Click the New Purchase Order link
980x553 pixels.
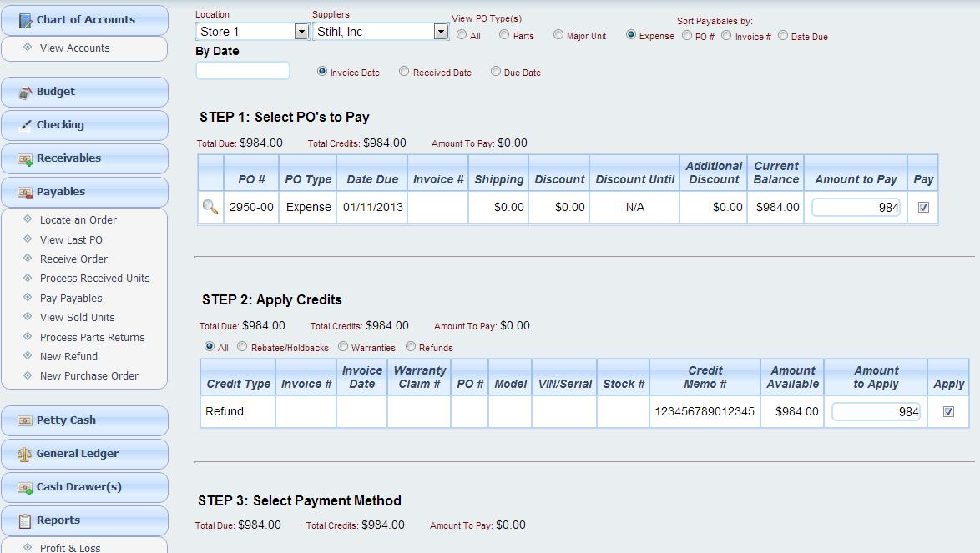(x=89, y=376)
